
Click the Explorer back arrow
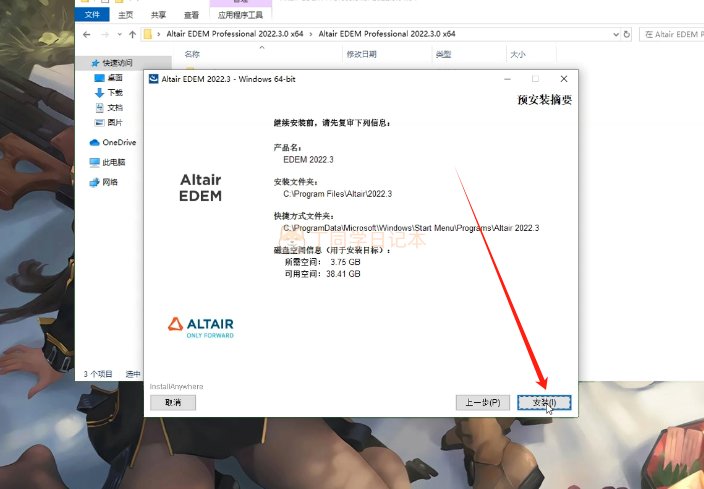pos(87,34)
